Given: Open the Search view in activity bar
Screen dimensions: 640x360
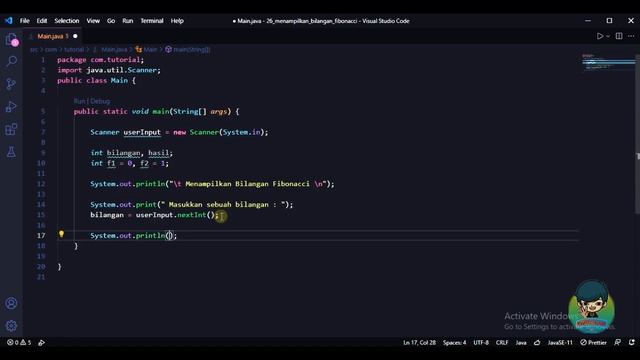Looking at the screenshot, I should [11, 61].
